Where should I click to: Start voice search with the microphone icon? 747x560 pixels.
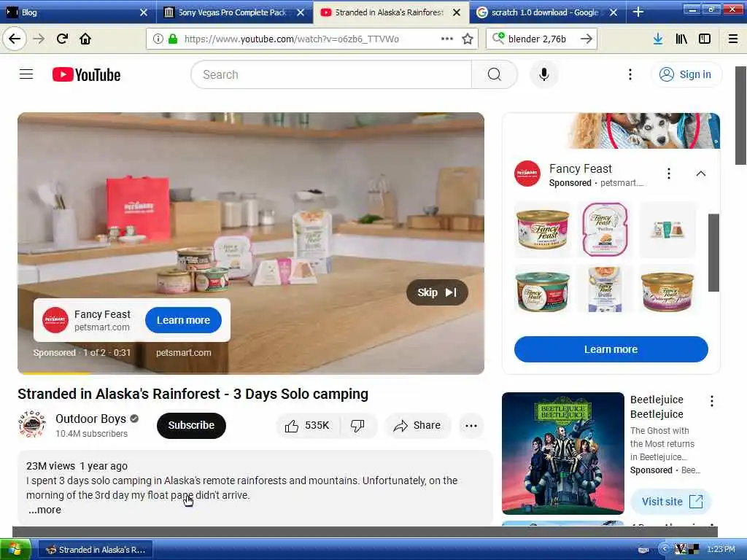click(x=544, y=74)
